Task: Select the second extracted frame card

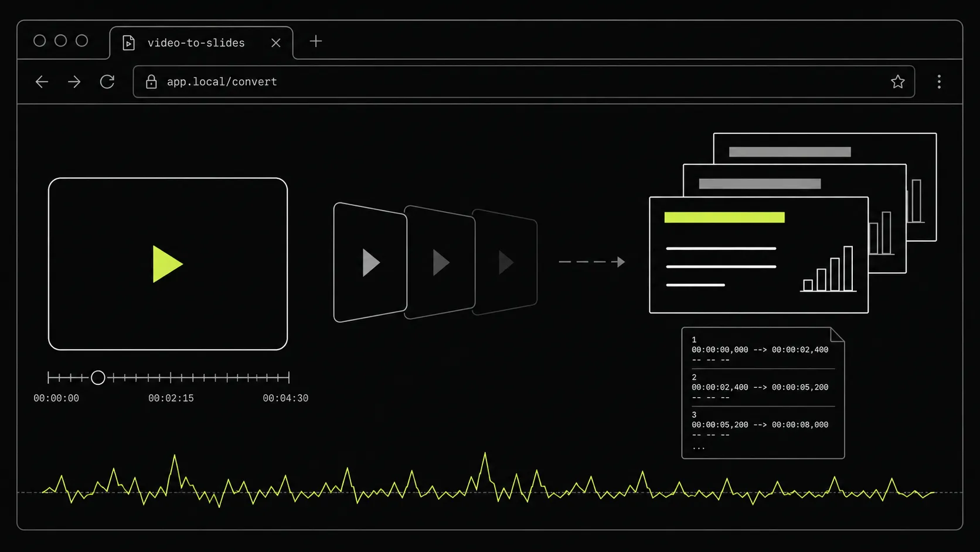Action: pyautogui.click(x=441, y=262)
